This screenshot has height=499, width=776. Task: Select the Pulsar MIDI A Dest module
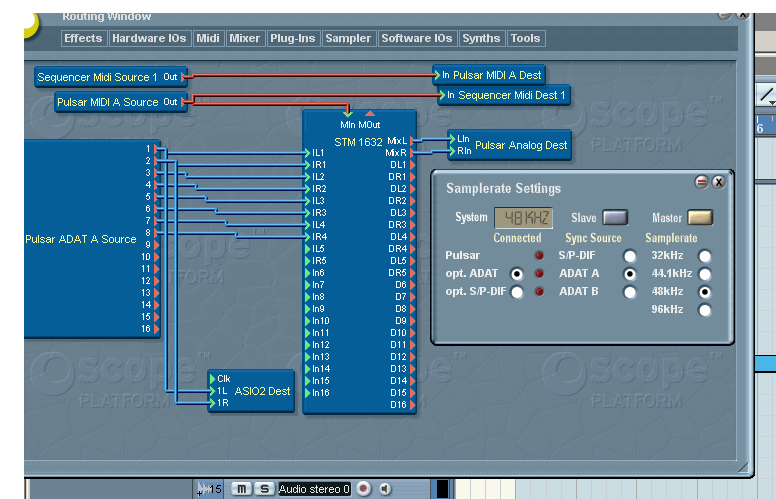tap(488, 75)
